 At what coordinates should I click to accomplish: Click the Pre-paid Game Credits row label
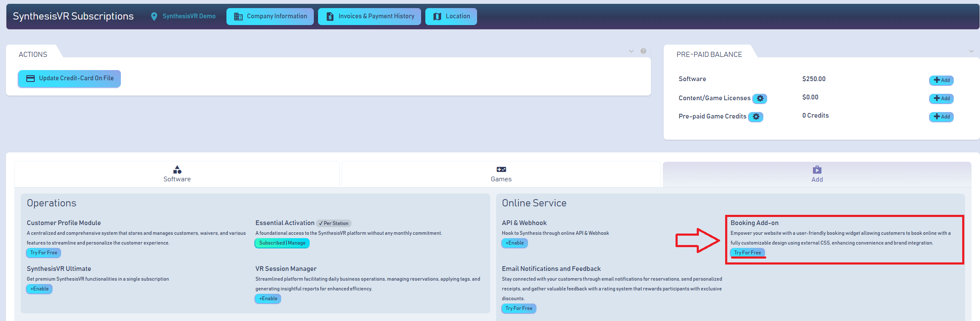click(712, 116)
